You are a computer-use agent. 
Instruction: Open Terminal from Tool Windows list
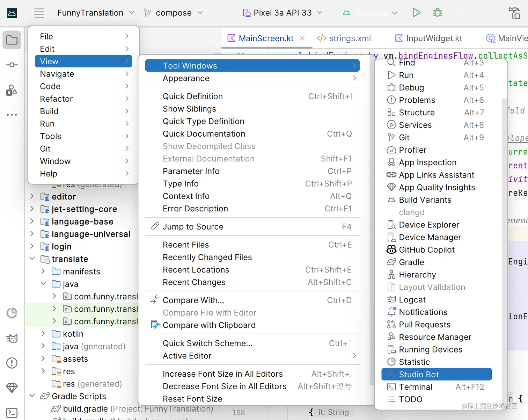[437, 387]
